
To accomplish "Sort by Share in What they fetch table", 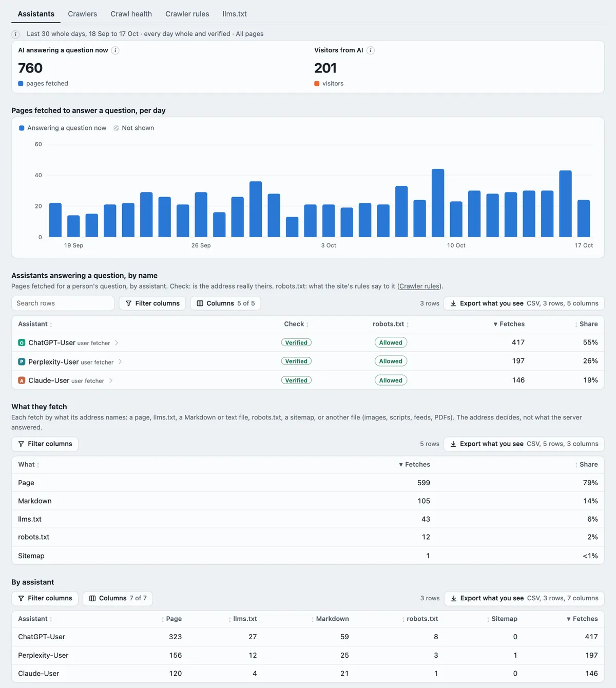I will point(586,465).
